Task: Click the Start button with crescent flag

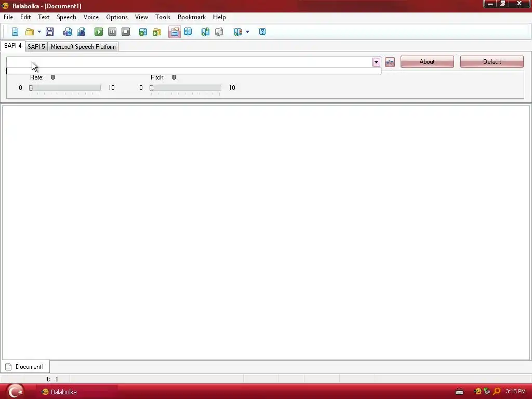Action: tap(15, 392)
